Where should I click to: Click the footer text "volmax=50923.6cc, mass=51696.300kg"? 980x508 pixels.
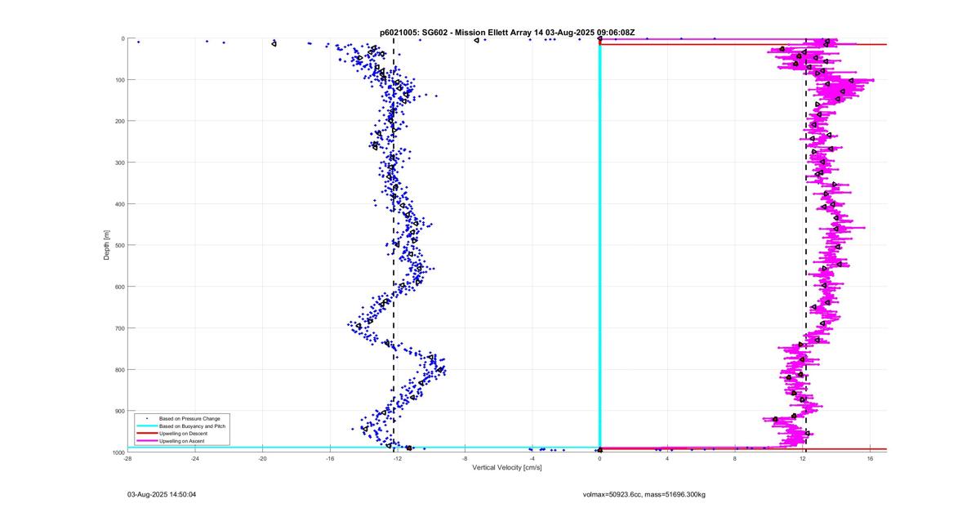[x=644, y=494]
